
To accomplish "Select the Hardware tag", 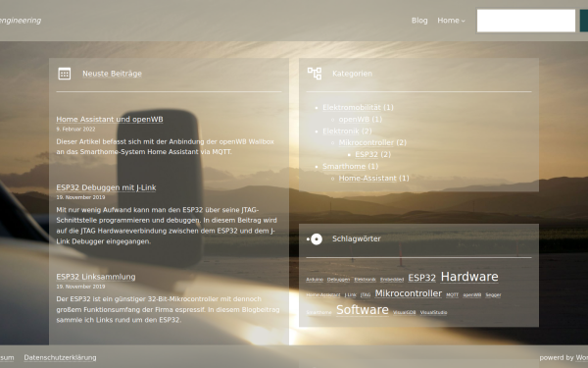I will [469, 277].
